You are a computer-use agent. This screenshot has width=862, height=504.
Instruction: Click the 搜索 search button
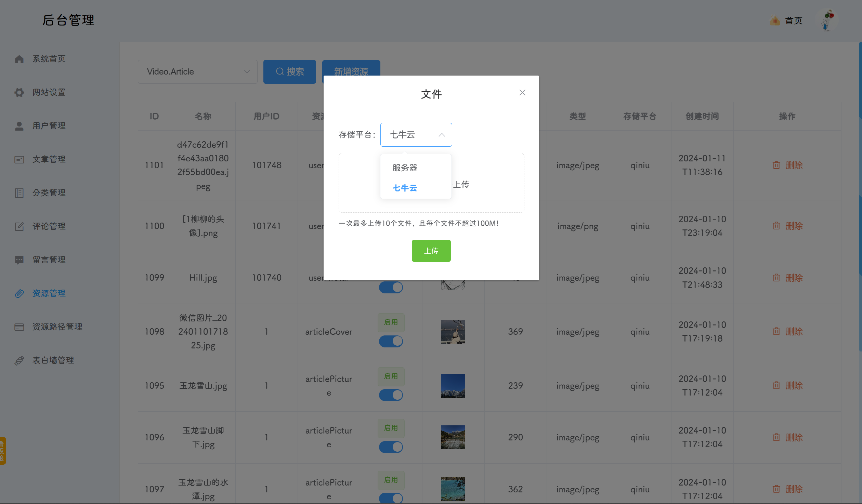tap(289, 71)
